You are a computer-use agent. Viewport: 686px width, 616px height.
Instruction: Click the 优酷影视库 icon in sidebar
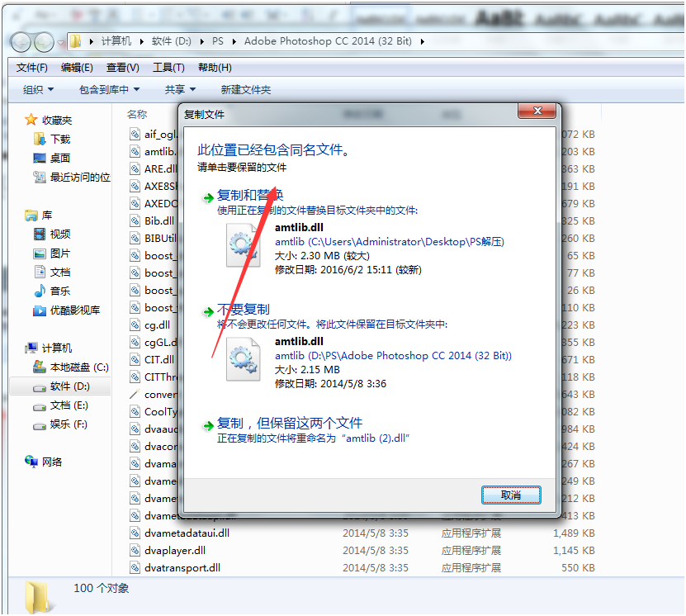pyautogui.click(x=40, y=310)
